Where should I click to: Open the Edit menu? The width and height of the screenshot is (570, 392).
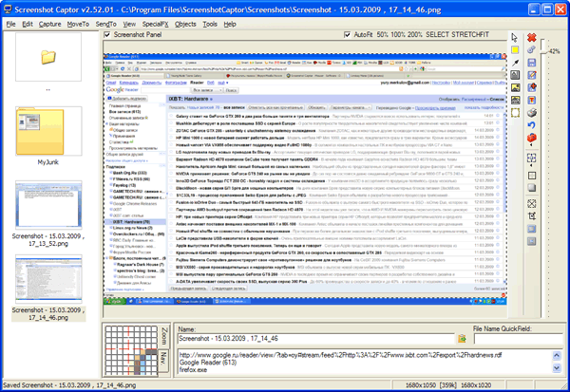tap(28, 24)
